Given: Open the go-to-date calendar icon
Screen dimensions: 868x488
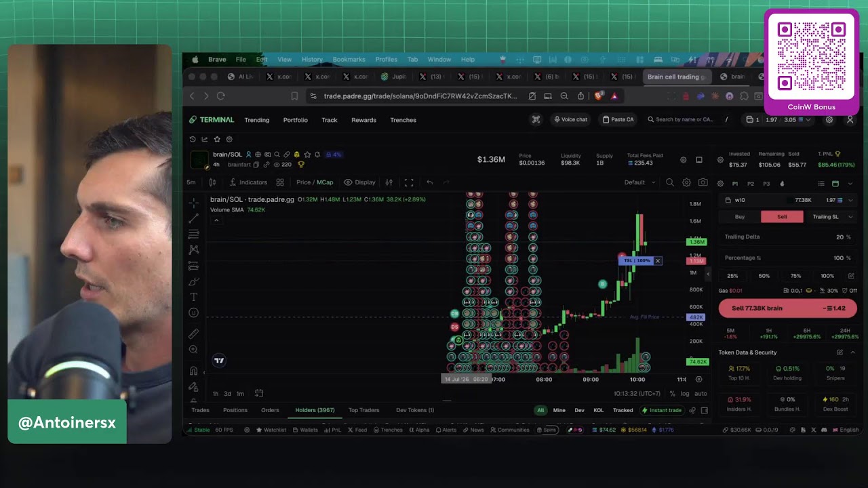Looking at the screenshot, I should click(258, 394).
